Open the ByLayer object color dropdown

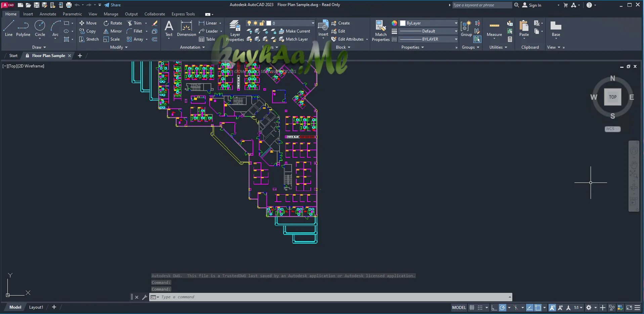[x=428, y=23]
